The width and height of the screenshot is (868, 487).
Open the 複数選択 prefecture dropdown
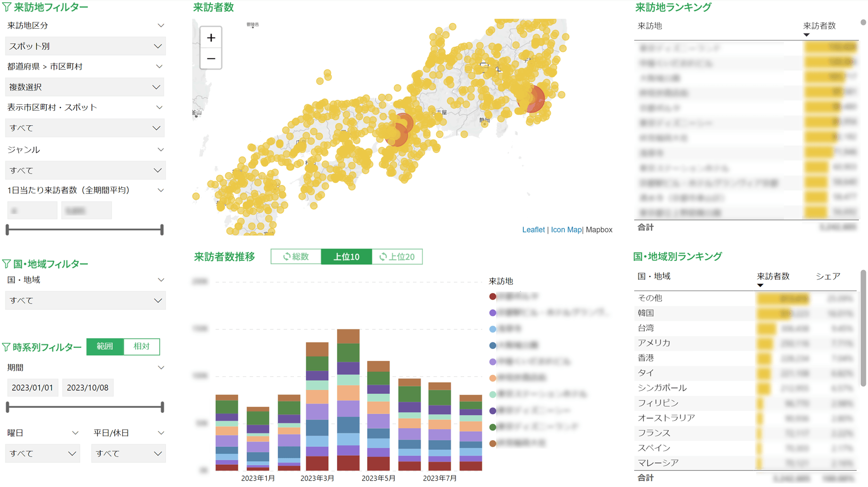point(85,87)
